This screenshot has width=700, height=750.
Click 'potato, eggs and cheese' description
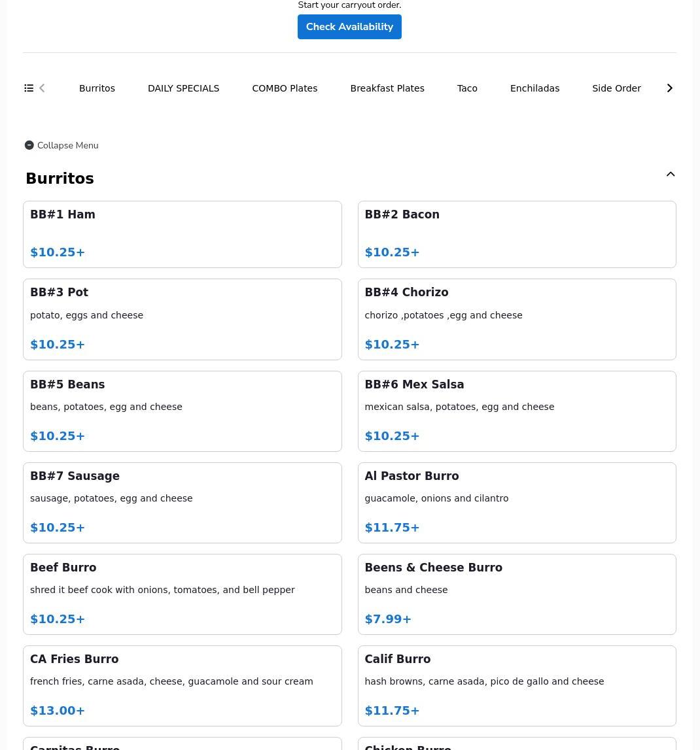pyautogui.click(x=86, y=315)
